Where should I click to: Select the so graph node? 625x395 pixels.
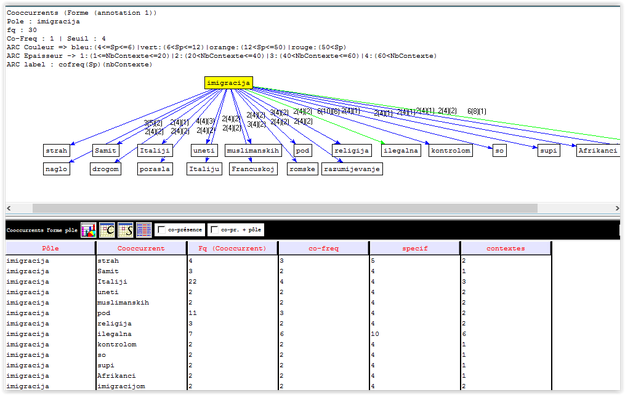click(x=499, y=150)
